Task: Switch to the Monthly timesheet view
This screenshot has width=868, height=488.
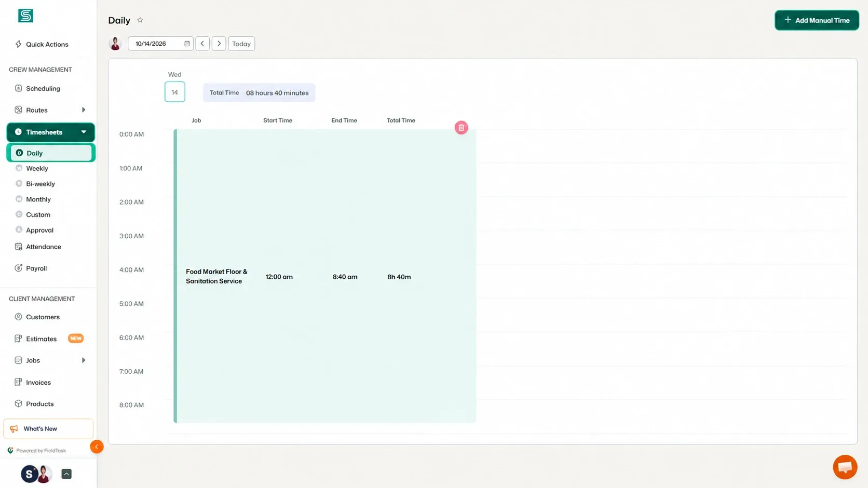Action: point(38,199)
